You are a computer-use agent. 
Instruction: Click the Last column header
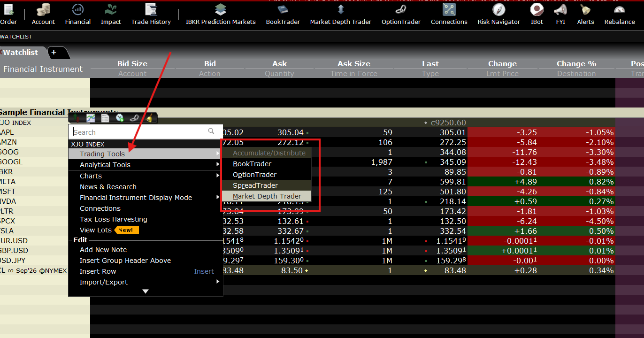pos(430,64)
